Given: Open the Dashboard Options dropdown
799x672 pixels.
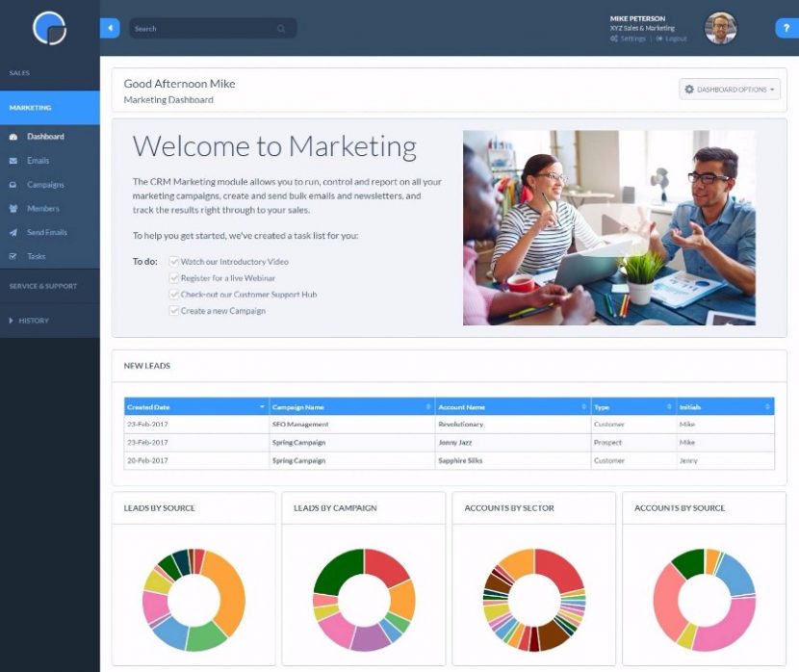Looking at the screenshot, I should tap(727, 89).
